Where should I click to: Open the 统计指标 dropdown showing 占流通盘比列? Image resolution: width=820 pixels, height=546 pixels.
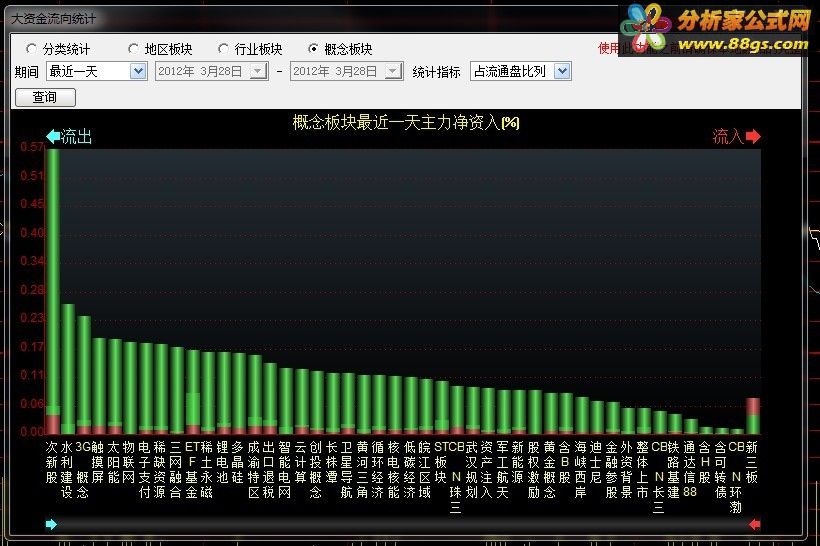pos(520,71)
